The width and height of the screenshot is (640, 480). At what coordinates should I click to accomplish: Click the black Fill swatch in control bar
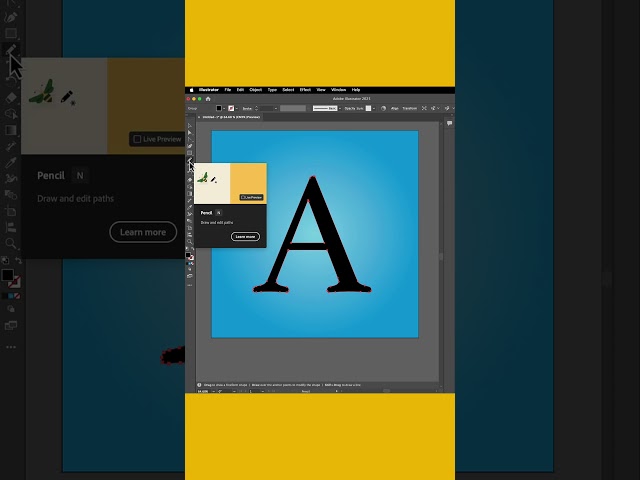pos(219,108)
